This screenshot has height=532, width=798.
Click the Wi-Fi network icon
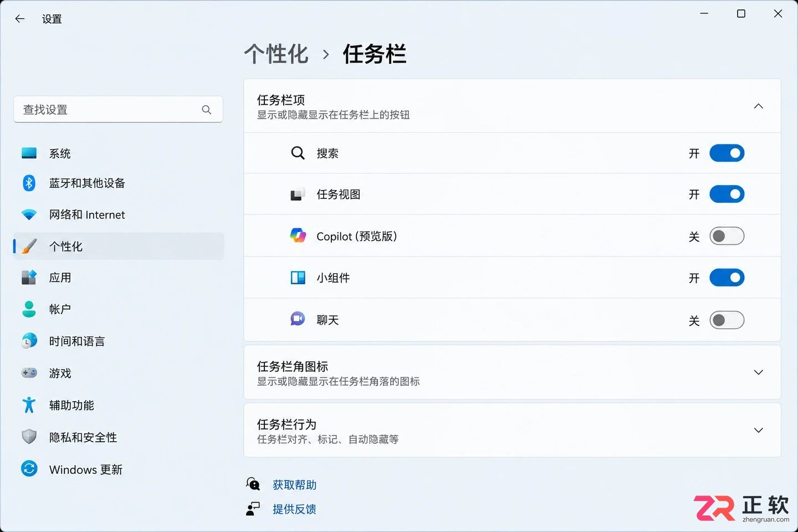click(29, 214)
